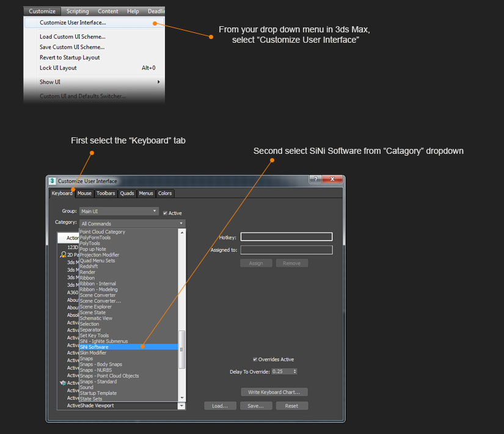Select Redshift category
The height and width of the screenshot is (434, 504).
pos(128,266)
